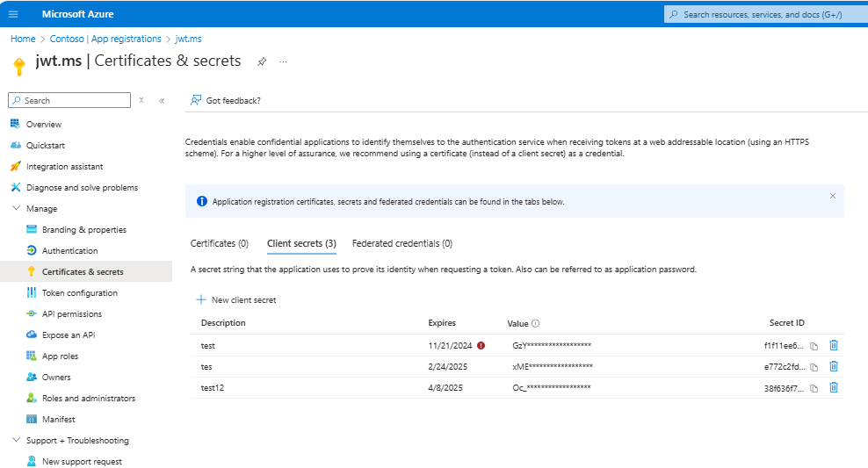Go to Contoso | App registrations breadcrumb
The width and height of the screenshot is (868, 468).
point(105,39)
